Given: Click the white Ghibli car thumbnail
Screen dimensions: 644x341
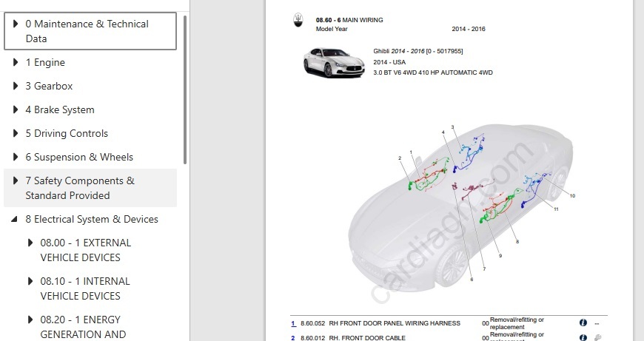Looking at the screenshot, I should pyautogui.click(x=333, y=62).
